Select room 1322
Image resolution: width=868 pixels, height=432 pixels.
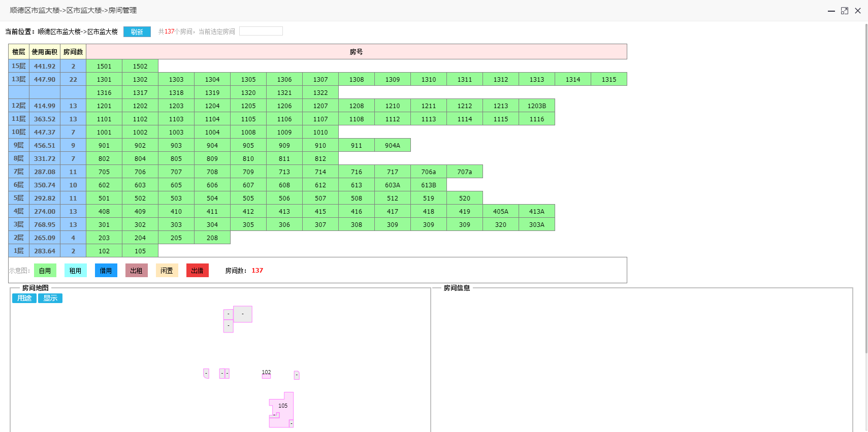[320, 92]
